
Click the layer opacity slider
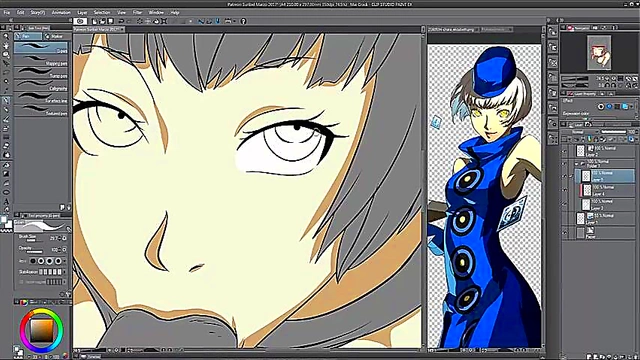[613, 132]
